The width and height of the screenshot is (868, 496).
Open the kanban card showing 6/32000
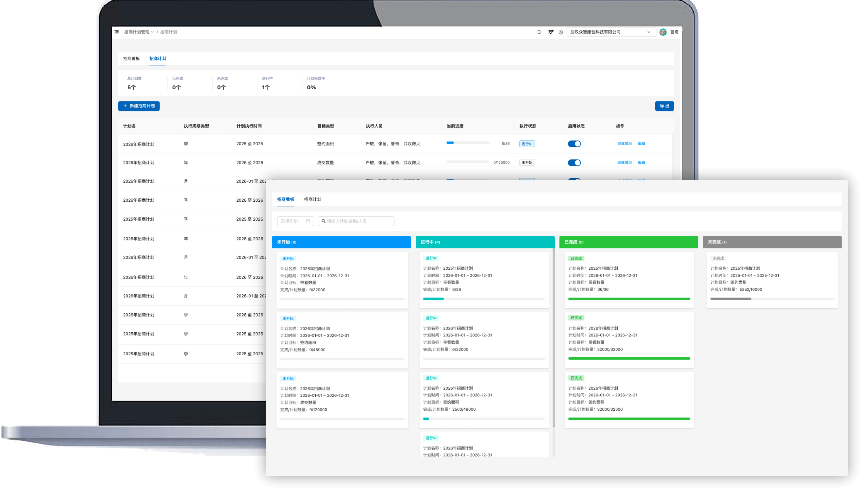click(484, 340)
